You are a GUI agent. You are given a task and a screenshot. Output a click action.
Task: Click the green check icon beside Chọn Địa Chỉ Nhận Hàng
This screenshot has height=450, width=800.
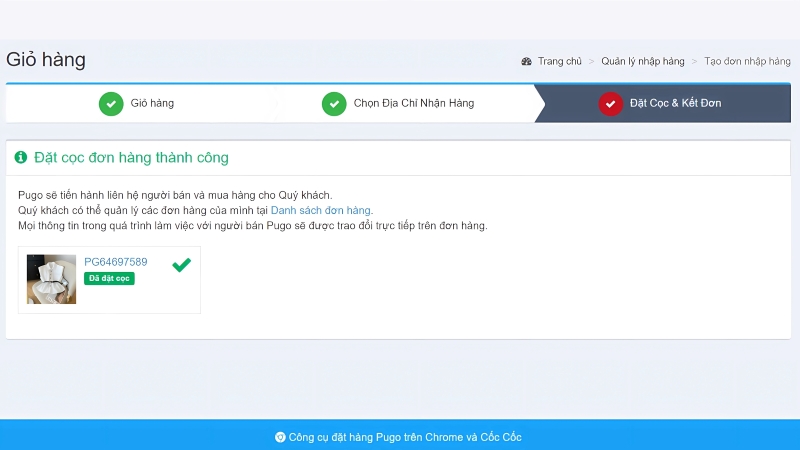334,104
